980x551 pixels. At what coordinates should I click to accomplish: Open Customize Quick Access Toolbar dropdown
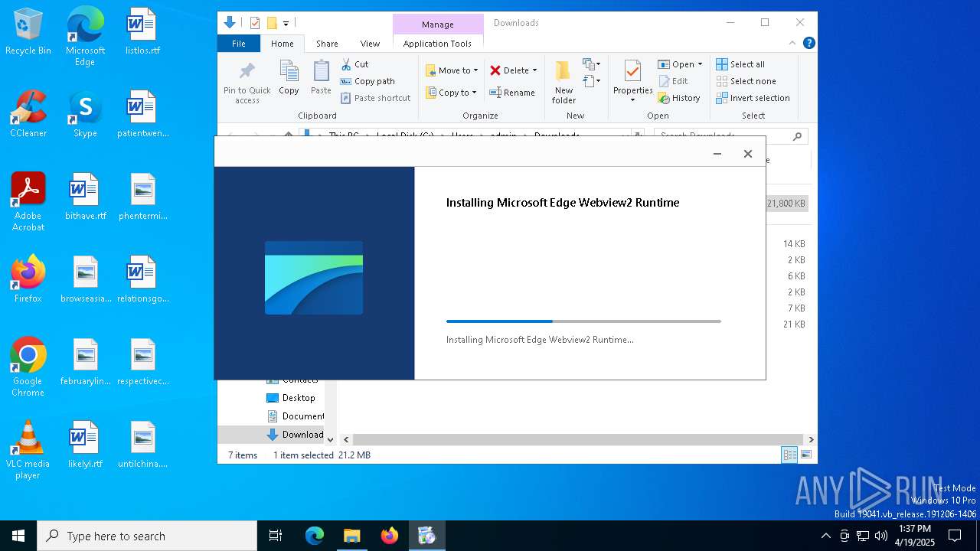coord(286,24)
